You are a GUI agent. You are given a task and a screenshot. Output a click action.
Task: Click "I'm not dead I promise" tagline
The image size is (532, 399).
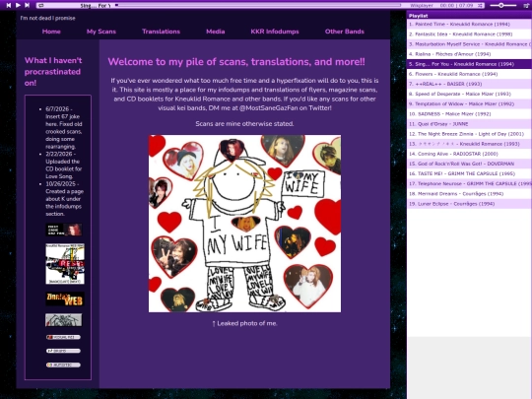click(47, 19)
